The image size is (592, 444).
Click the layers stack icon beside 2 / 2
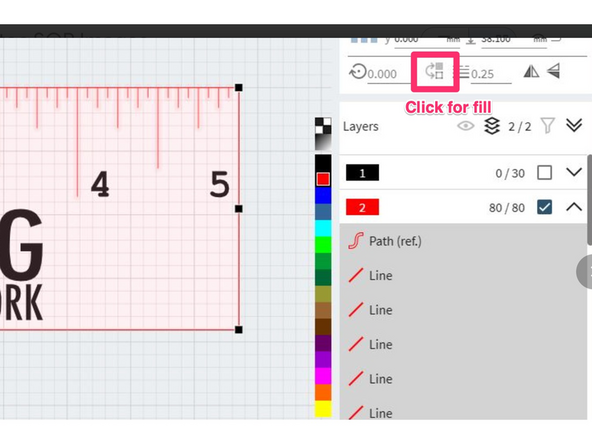tap(492, 126)
